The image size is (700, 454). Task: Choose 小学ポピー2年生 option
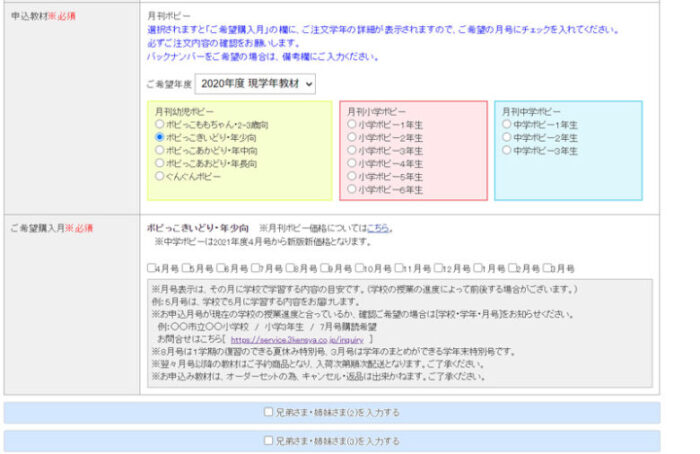(x=352, y=137)
